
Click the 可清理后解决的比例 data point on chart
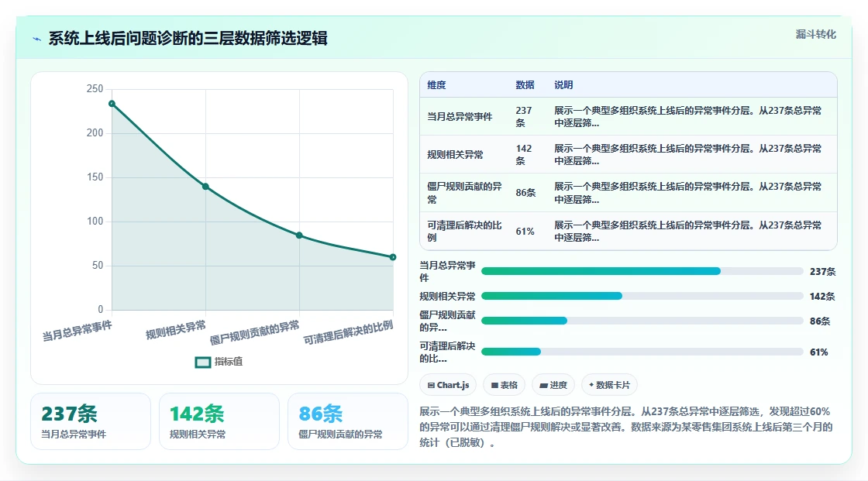point(393,257)
